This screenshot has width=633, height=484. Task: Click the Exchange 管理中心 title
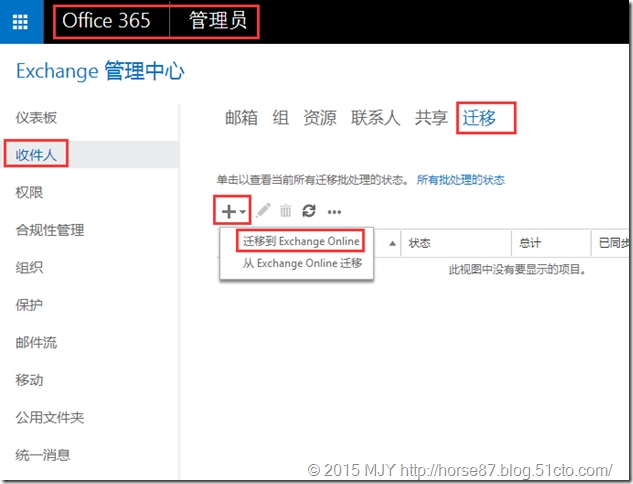100,71
